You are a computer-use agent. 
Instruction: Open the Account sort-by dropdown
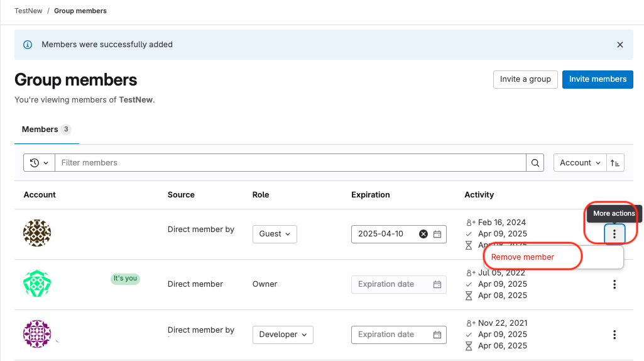click(579, 163)
